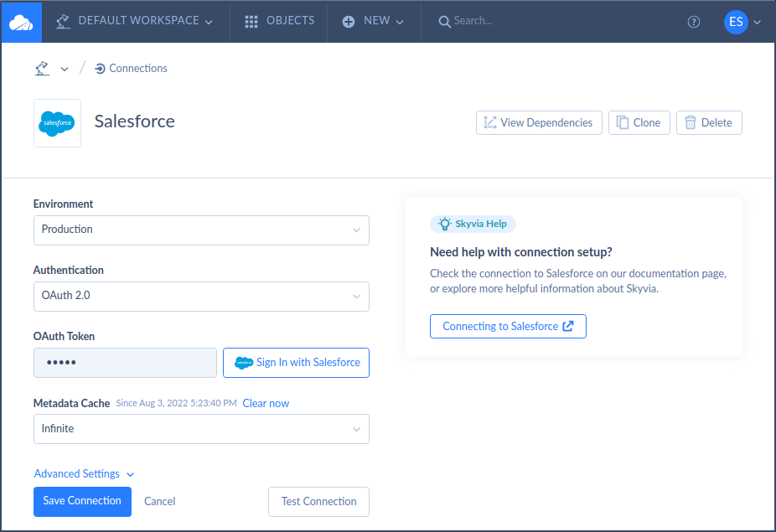
Task: Click the Salesforce connector logo
Action: point(58,122)
